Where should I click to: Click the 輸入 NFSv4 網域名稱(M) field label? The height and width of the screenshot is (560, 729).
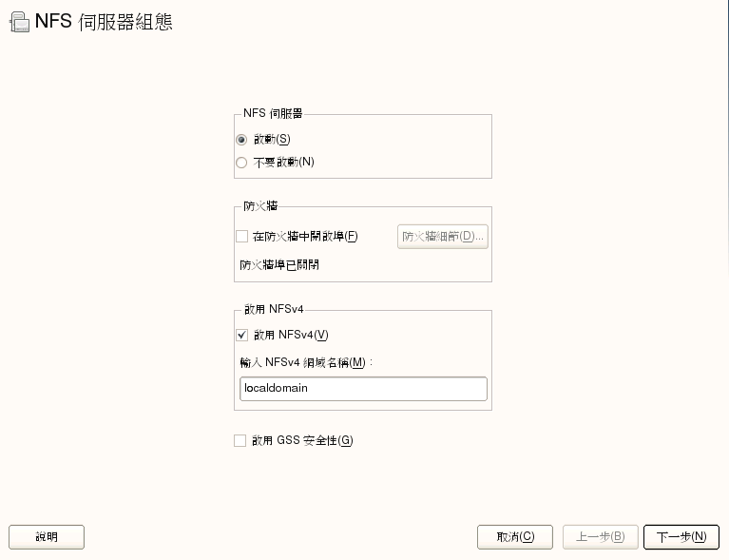pos(305,362)
